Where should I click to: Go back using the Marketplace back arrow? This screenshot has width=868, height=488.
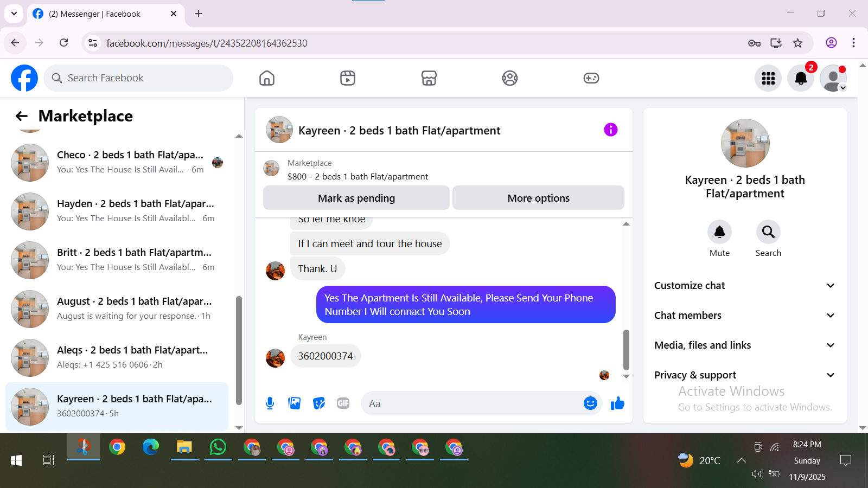[x=22, y=116]
